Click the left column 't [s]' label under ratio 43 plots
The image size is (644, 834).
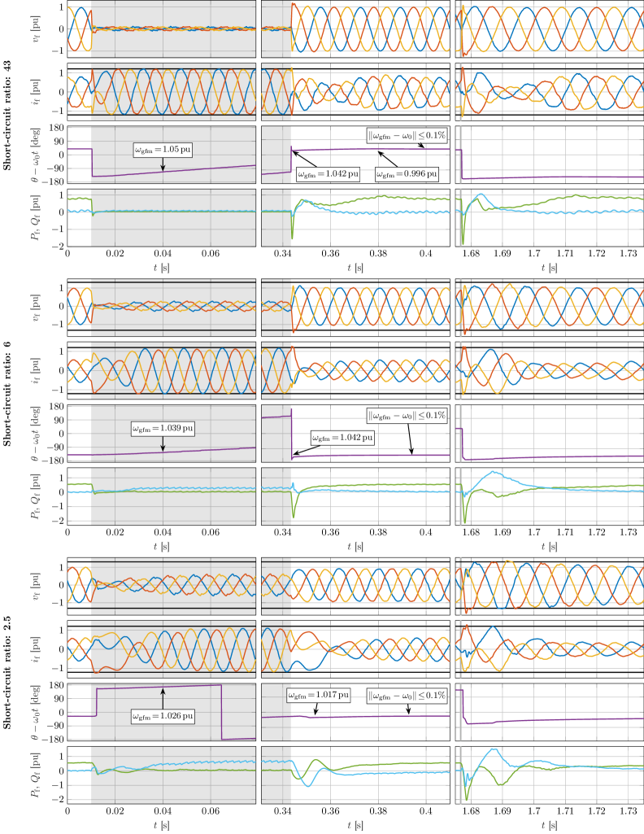tap(162, 268)
